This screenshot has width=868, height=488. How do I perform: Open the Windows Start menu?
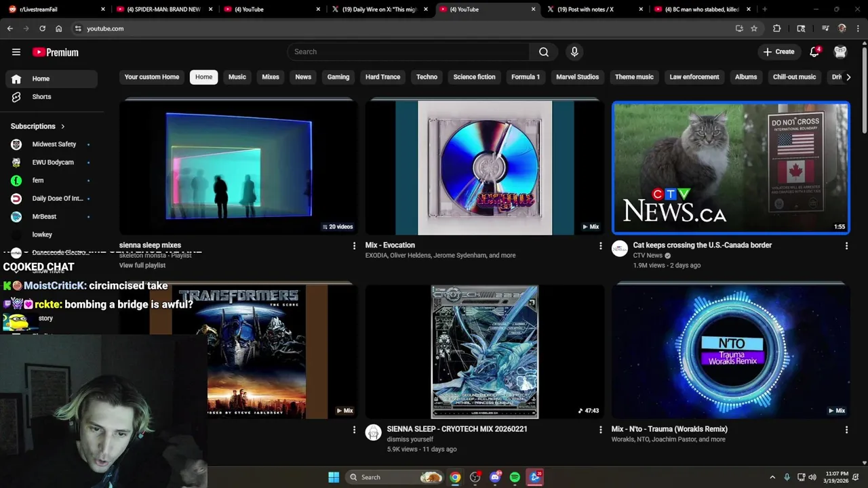point(334,477)
